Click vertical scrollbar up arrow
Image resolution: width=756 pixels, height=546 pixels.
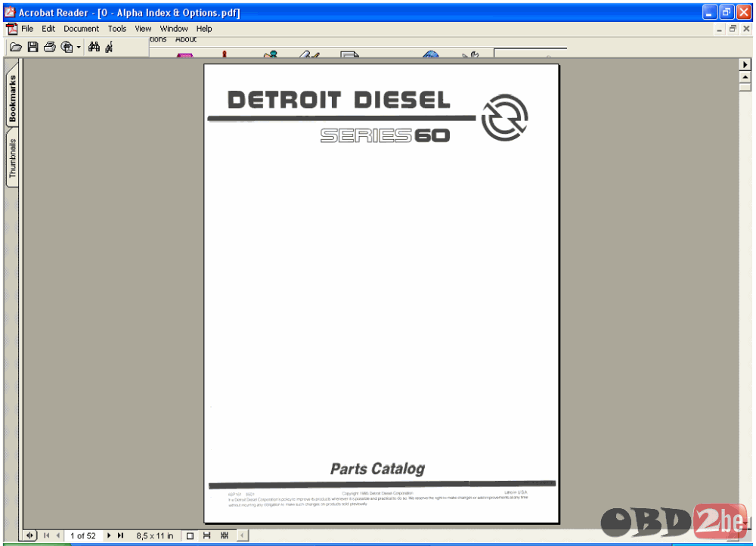[745, 77]
